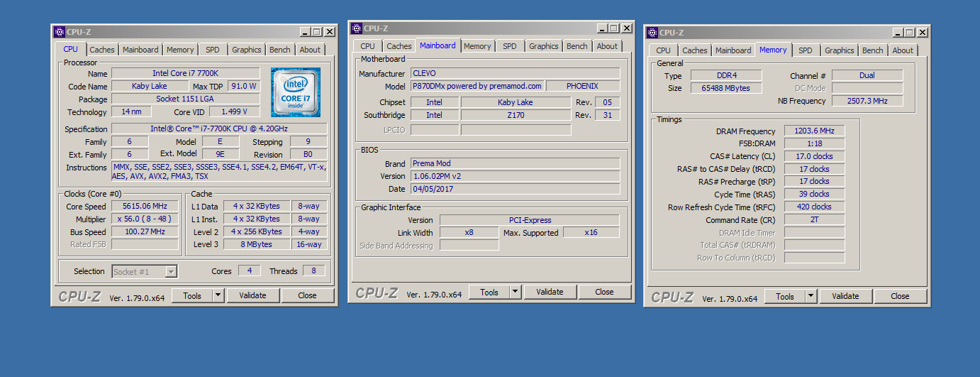Click CPU-Z title icon in Mainboard window
980x377 pixels.
pyautogui.click(x=357, y=28)
